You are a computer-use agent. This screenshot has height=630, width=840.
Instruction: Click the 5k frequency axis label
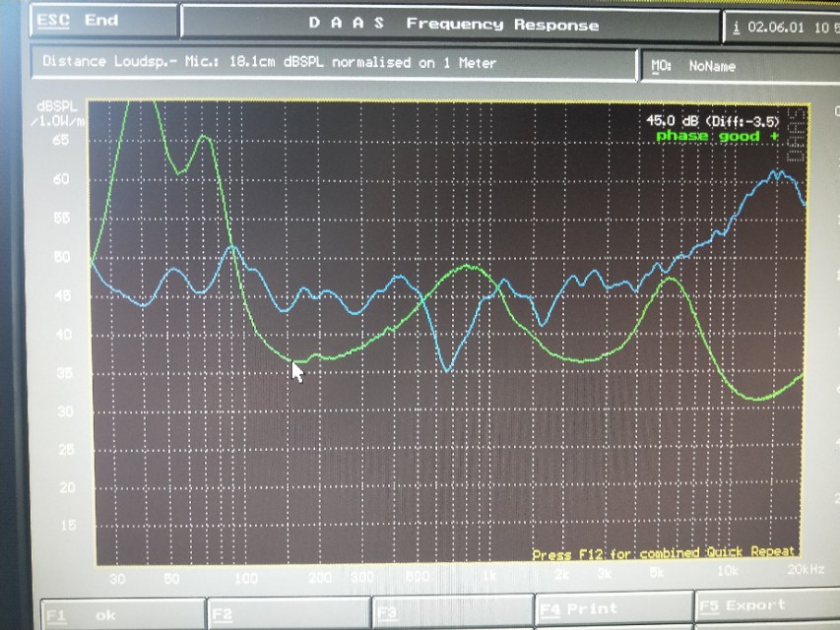tap(656, 573)
